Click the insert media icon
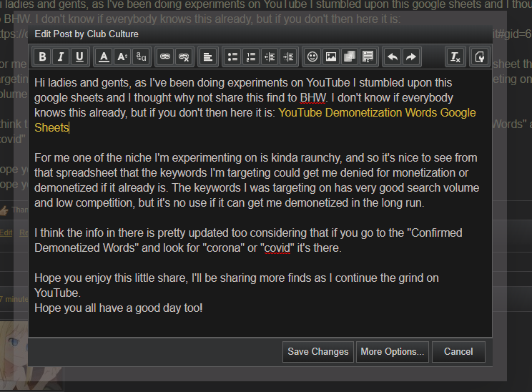 click(x=350, y=57)
